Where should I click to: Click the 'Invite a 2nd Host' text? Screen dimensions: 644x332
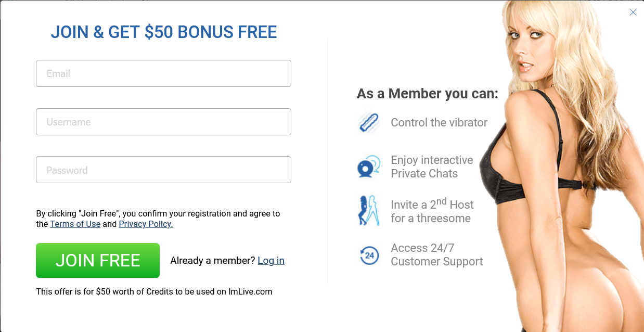pos(432,210)
